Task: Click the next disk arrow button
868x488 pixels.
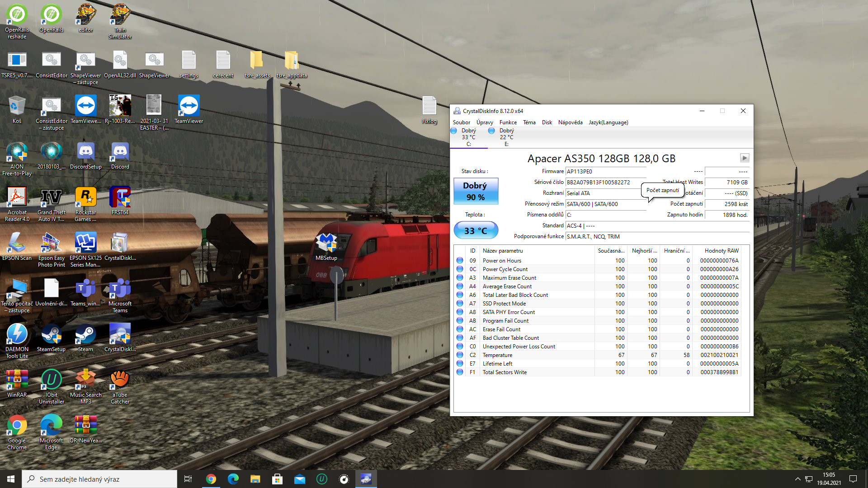Action: (x=744, y=158)
